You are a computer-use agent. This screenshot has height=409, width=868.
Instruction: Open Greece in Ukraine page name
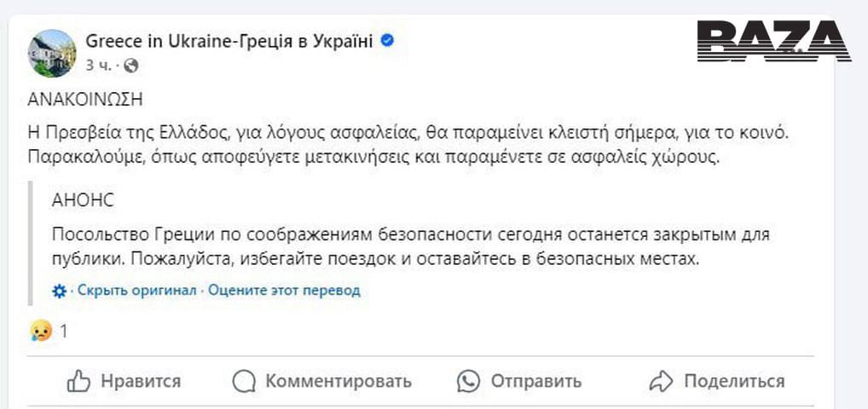click(x=229, y=41)
